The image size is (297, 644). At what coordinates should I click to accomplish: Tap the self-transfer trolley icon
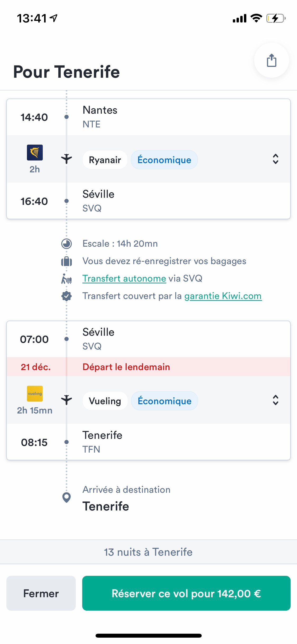(x=67, y=279)
